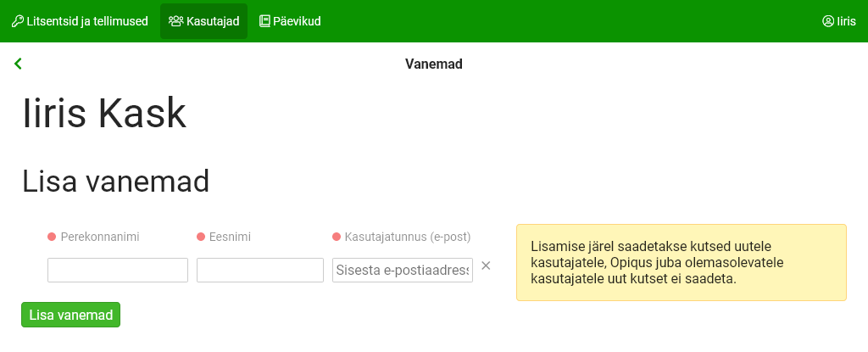Click the key icon beside Litsentsid ja tellimused
Viewport: 868px width, 352px height.
click(17, 21)
